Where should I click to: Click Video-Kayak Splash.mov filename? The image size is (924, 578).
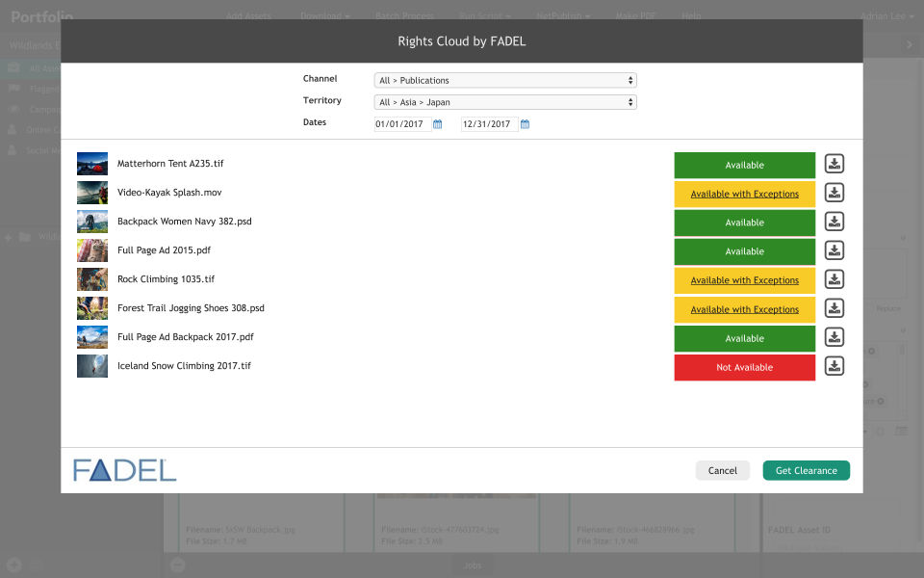[169, 193]
